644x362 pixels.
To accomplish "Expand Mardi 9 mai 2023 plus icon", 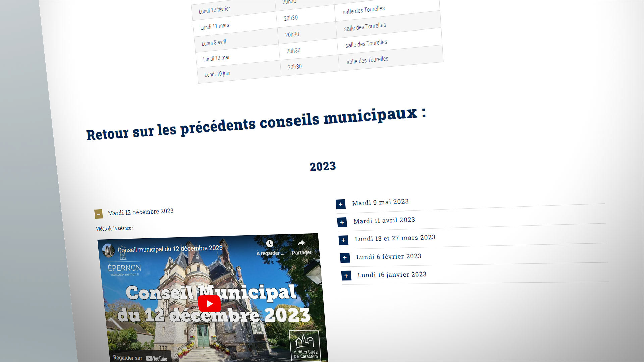I will pyautogui.click(x=341, y=204).
